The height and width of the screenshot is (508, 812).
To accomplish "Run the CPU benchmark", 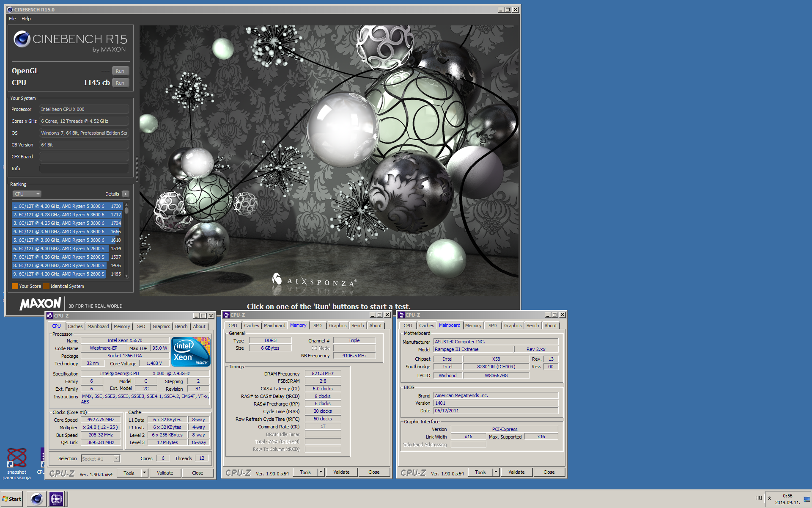I will click(x=120, y=83).
